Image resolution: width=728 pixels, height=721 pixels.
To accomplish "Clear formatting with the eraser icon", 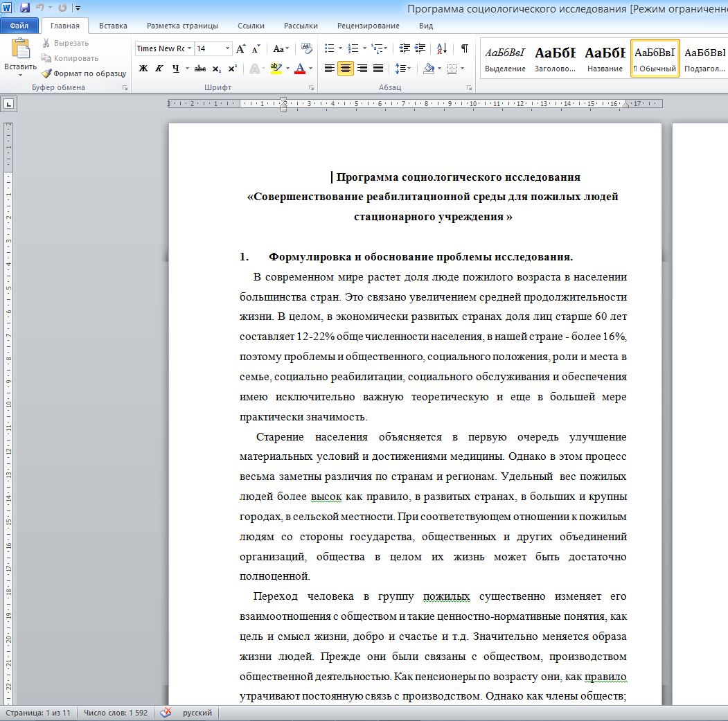I will tap(306, 48).
